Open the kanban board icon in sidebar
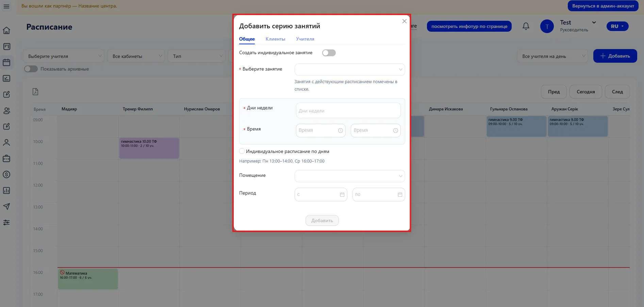 6,46
